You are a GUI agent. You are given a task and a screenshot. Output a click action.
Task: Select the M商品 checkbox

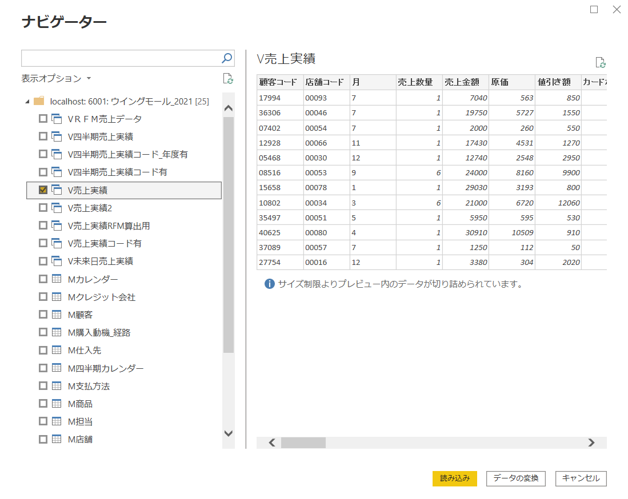(43, 403)
